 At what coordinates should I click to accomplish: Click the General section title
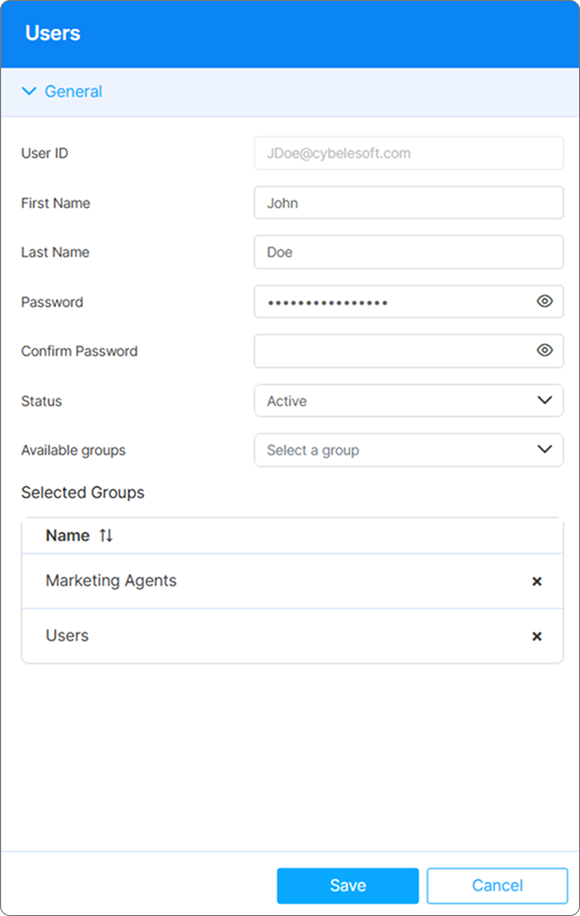click(74, 92)
